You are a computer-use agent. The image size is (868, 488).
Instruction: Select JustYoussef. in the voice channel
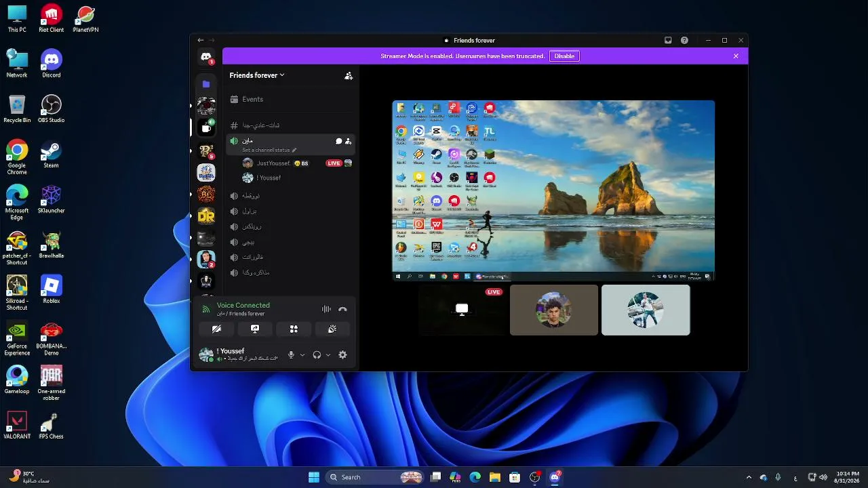pyautogui.click(x=297, y=163)
